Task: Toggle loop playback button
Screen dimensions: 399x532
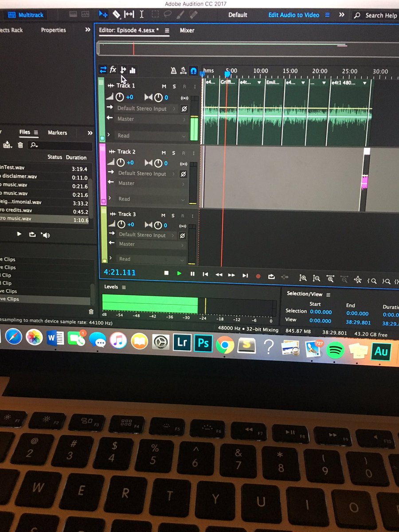Action: click(x=271, y=277)
